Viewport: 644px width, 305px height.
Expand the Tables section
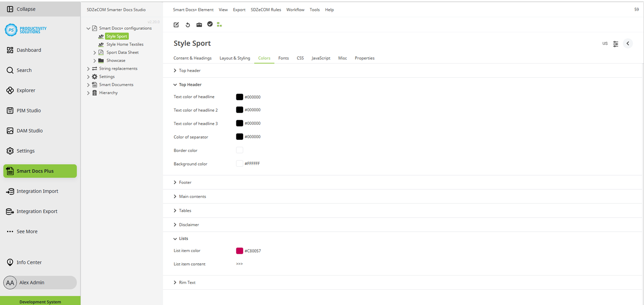[175, 210]
